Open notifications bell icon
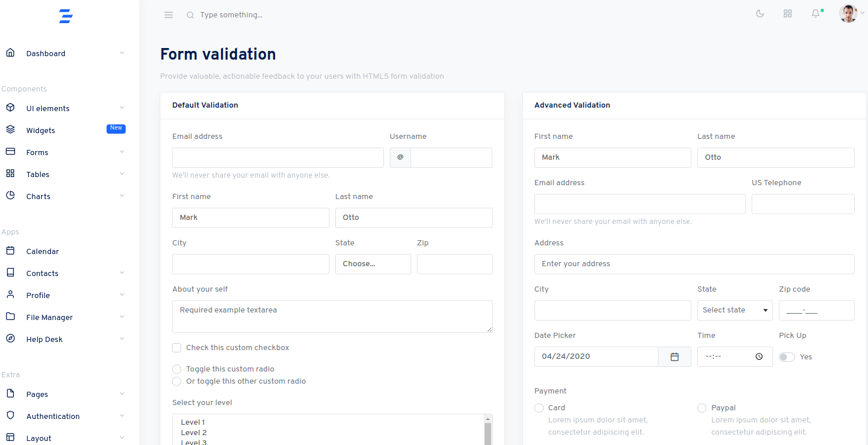The height and width of the screenshot is (445, 868). click(815, 14)
